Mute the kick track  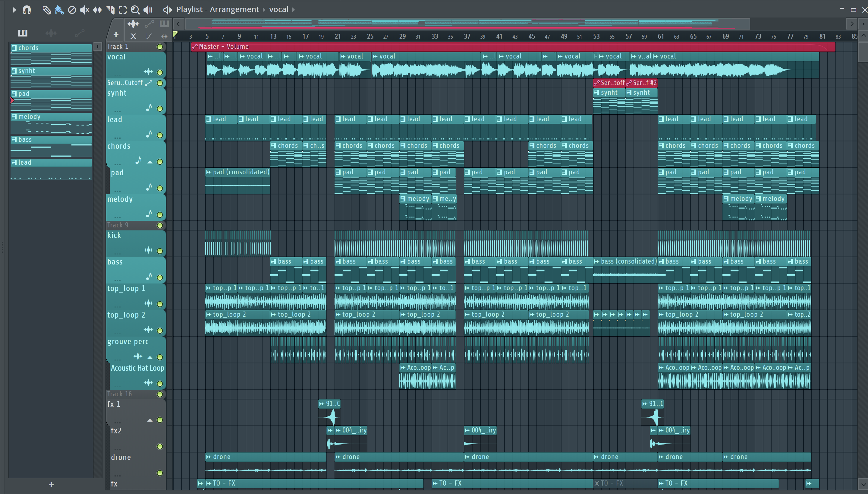pyautogui.click(x=160, y=251)
